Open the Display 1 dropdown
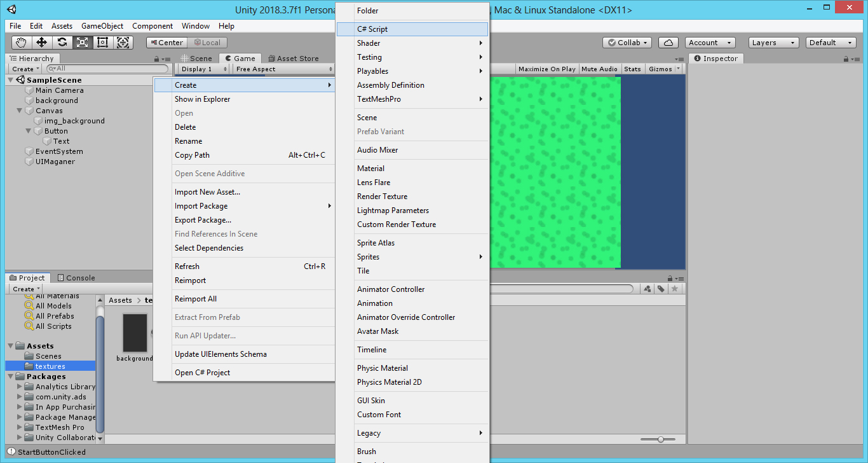The image size is (868, 463). point(204,69)
